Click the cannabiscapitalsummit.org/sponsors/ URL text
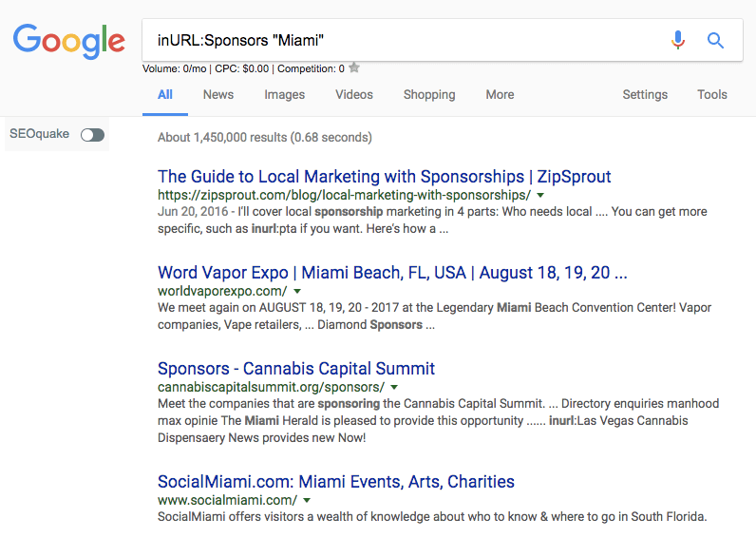This screenshot has width=756, height=538. [271, 388]
